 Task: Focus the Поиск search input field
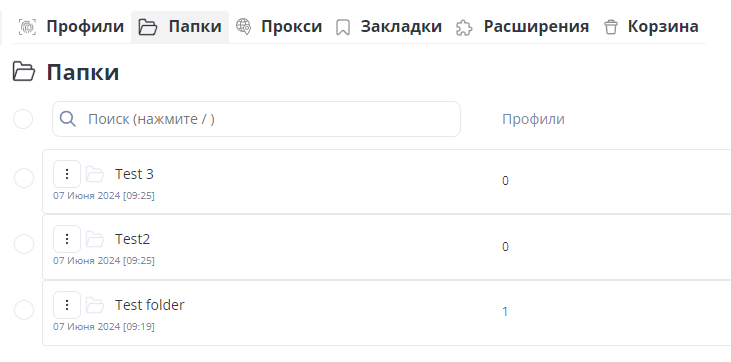pos(256,119)
